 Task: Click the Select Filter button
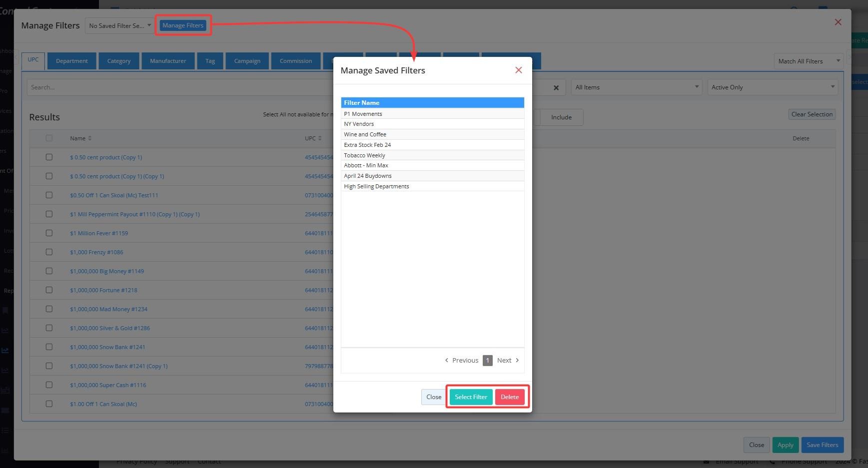pos(471,397)
